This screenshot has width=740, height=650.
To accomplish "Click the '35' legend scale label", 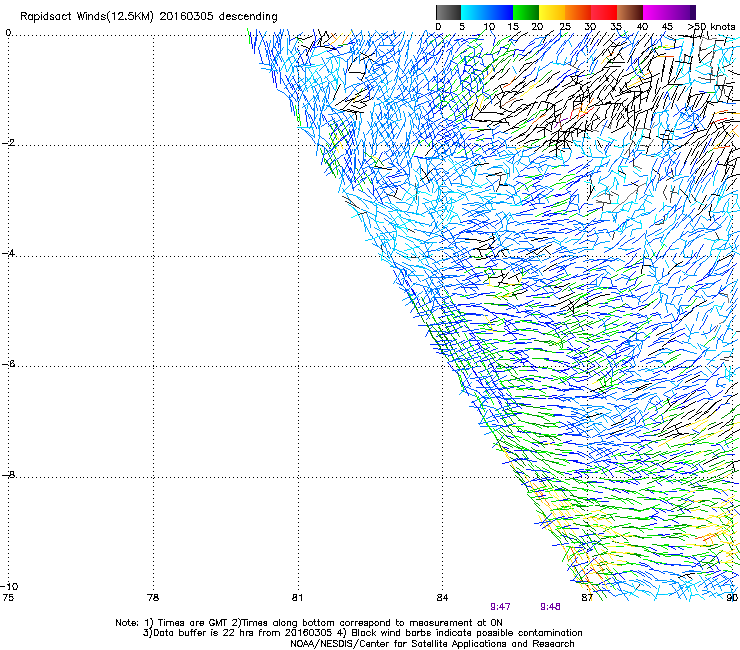I will click(x=616, y=27).
